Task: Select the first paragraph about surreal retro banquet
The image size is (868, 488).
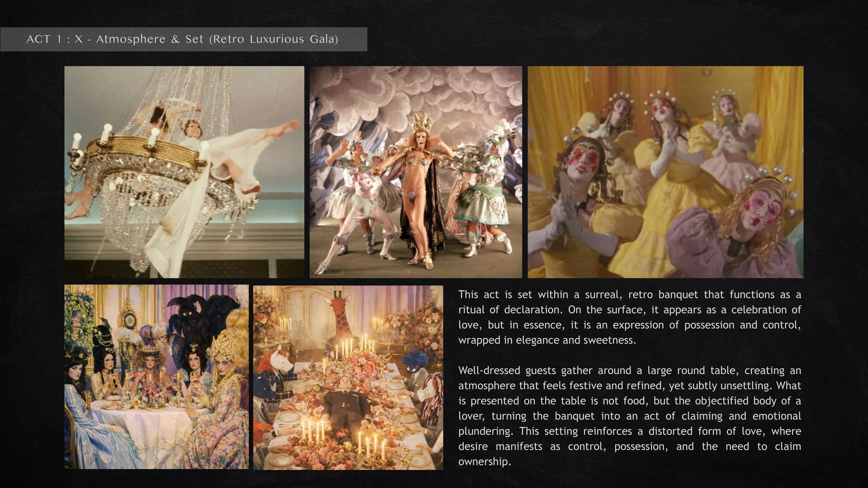Action: point(629,317)
